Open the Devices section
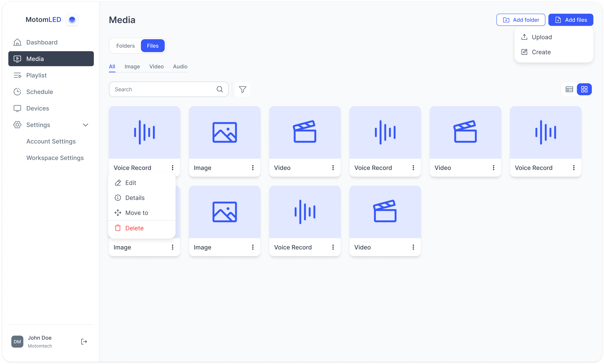This screenshot has height=364, width=604. pos(51,108)
